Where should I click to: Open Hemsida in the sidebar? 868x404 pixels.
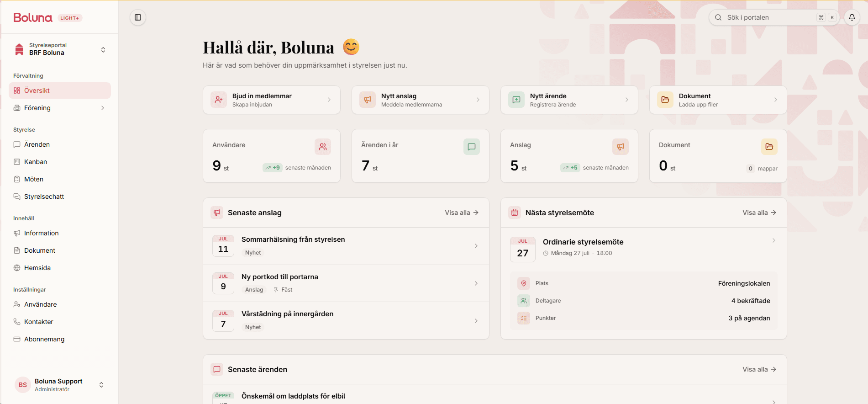[x=60, y=268]
